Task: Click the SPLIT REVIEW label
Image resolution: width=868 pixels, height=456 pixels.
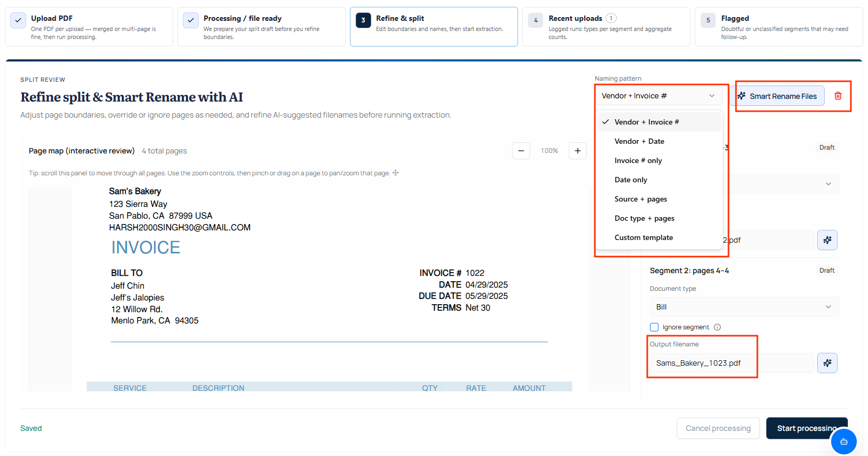Action: tap(43, 80)
